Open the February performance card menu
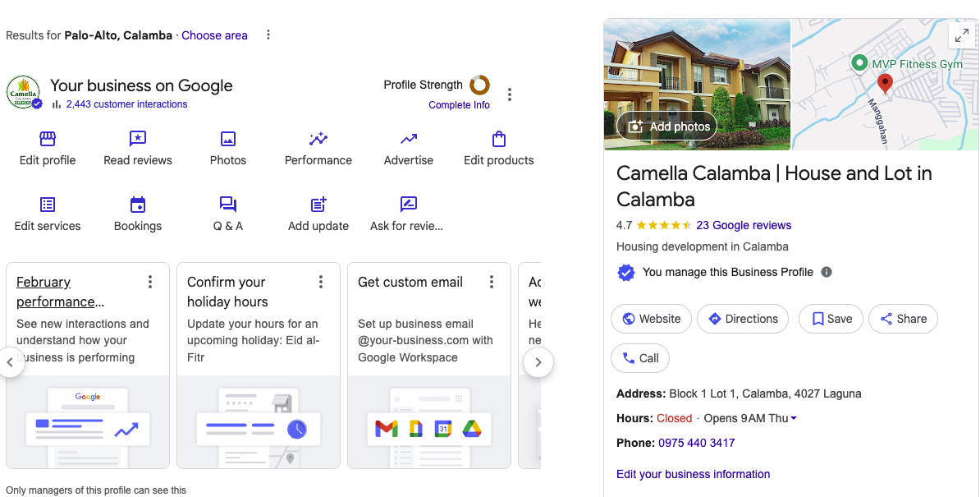Image resolution: width=980 pixels, height=497 pixels. point(150,283)
